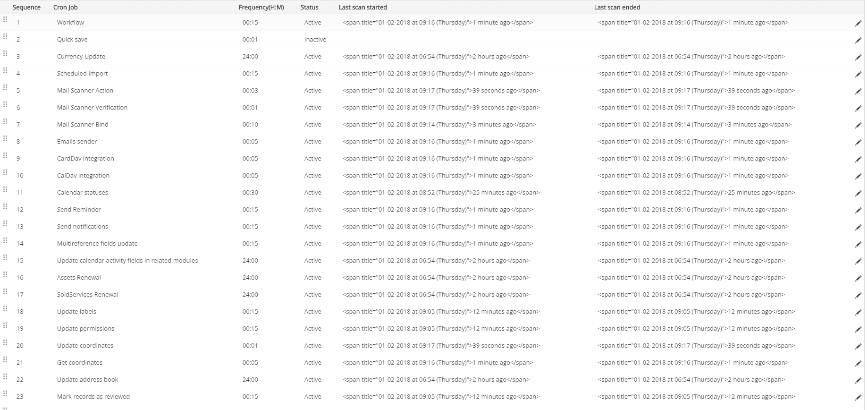Grab the drag handle of the Workflow row
Image resolution: width=868 pixels, height=410 pixels.
pyautogui.click(x=5, y=19)
